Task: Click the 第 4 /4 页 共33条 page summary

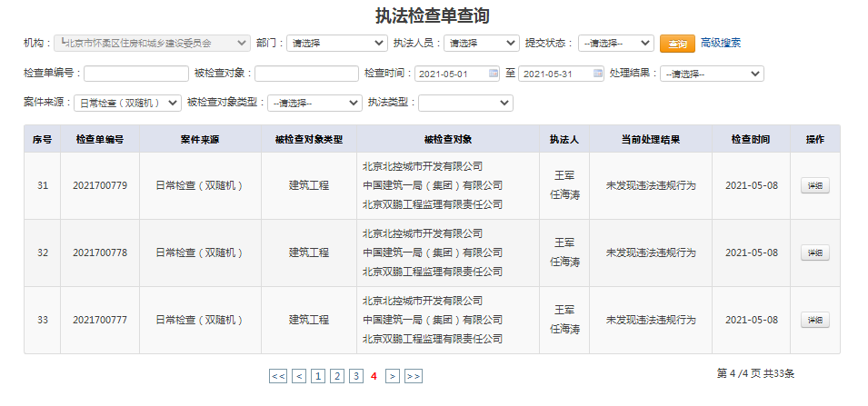Action: coord(755,374)
